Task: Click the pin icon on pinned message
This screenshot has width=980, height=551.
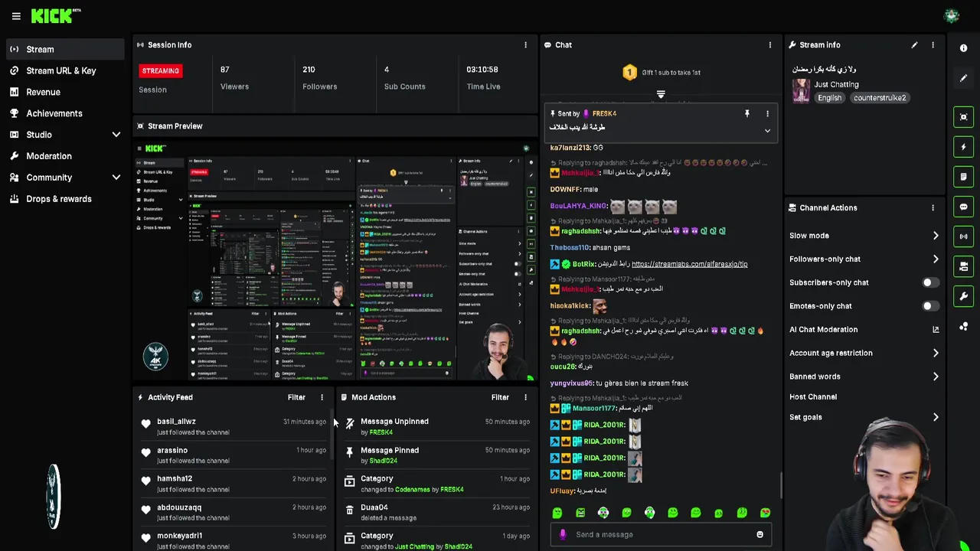Action: (747, 113)
